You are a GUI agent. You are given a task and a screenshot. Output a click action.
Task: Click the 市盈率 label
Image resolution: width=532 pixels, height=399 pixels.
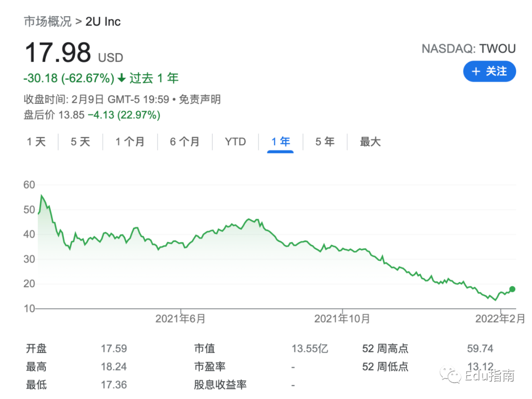click(x=210, y=367)
